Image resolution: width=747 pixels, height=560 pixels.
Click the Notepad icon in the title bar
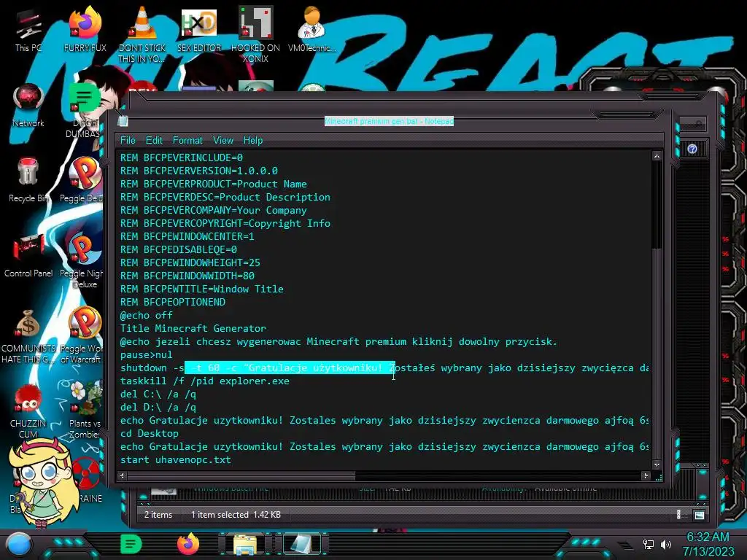[x=123, y=121]
